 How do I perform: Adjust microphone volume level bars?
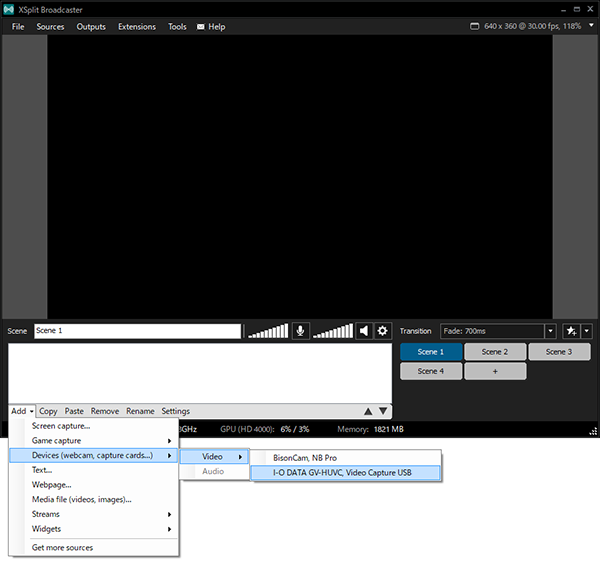(268, 331)
